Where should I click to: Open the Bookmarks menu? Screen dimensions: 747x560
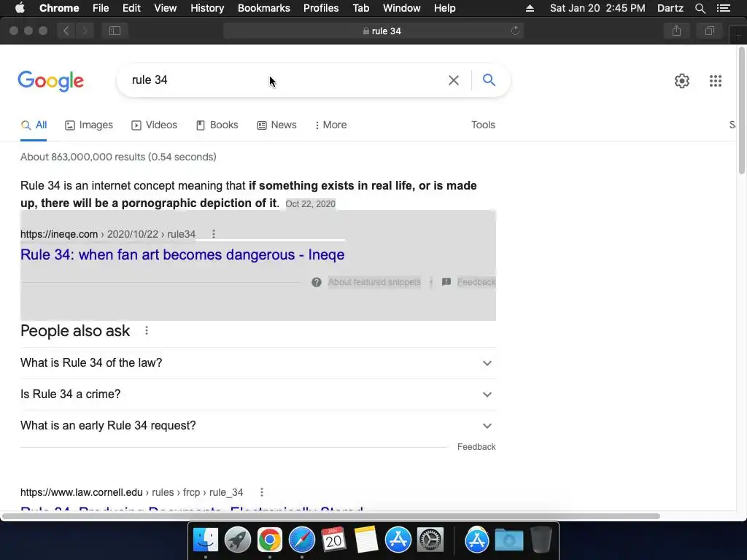(264, 8)
